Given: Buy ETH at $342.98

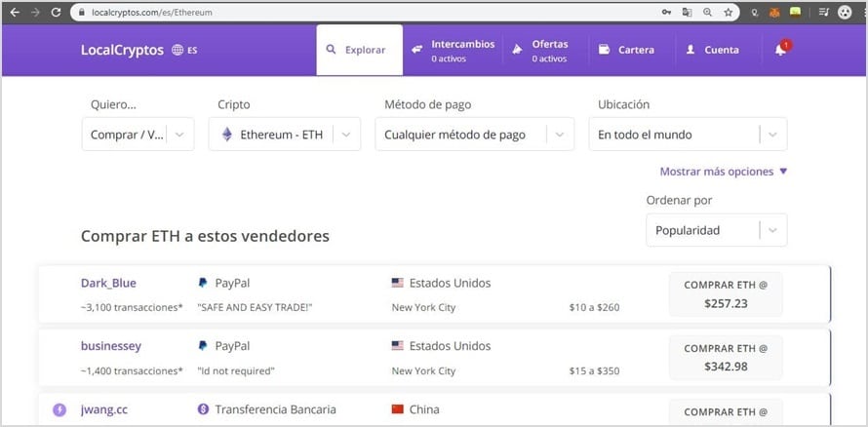Looking at the screenshot, I should 726,358.
